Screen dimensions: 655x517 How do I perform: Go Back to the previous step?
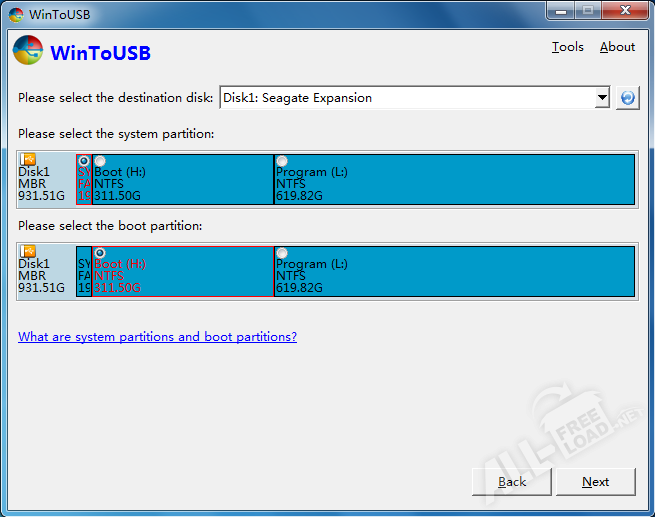pos(512,482)
